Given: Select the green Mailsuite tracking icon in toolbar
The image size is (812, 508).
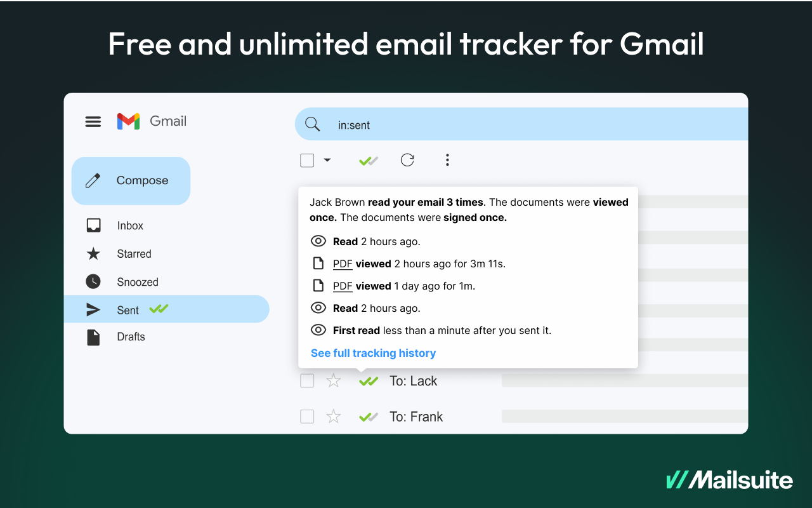Looking at the screenshot, I should pyautogui.click(x=368, y=160).
